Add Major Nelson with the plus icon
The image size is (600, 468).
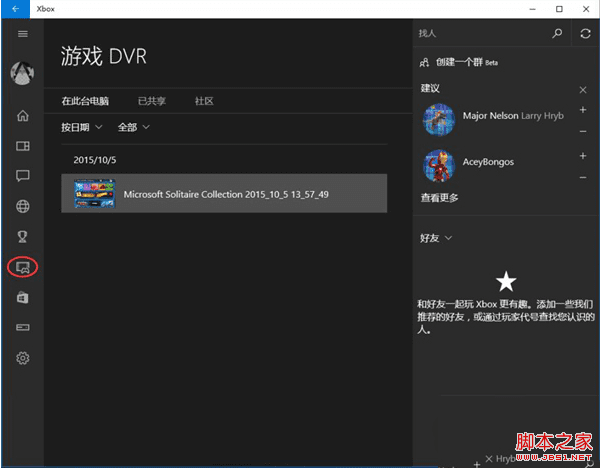tap(583, 110)
